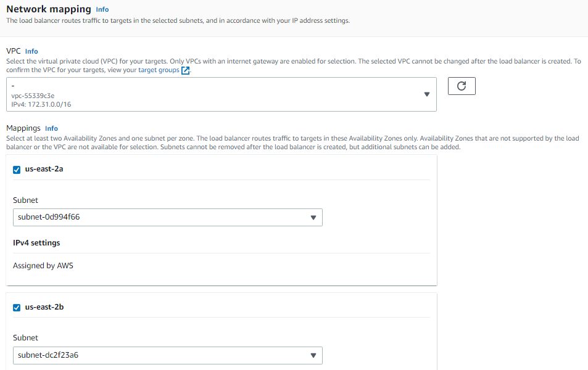Click the us-east-2b zone label
This screenshot has height=370, width=588.
tap(44, 307)
